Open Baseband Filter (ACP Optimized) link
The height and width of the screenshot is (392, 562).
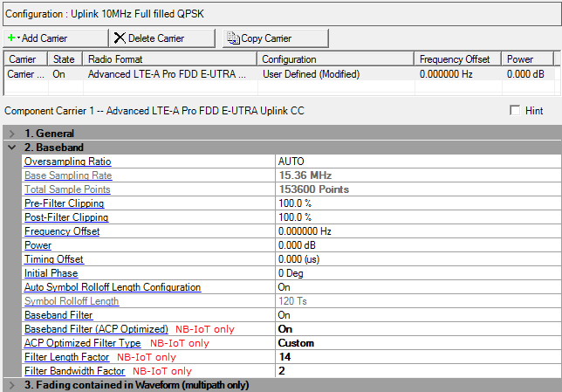point(96,329)
